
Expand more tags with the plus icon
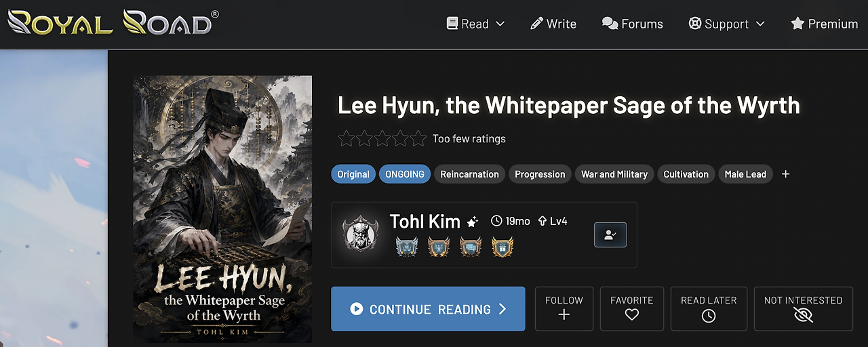(785, 174)
